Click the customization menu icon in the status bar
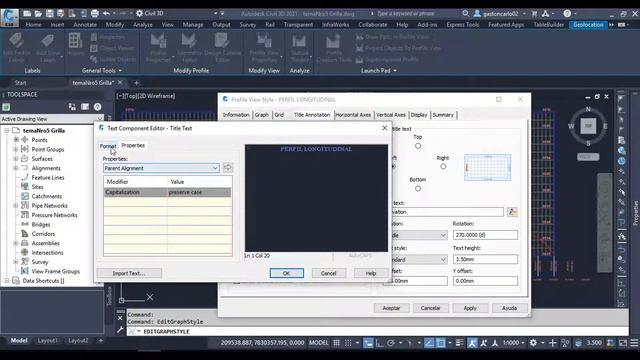This screenshot has height=360, width=640. [634, 343]
